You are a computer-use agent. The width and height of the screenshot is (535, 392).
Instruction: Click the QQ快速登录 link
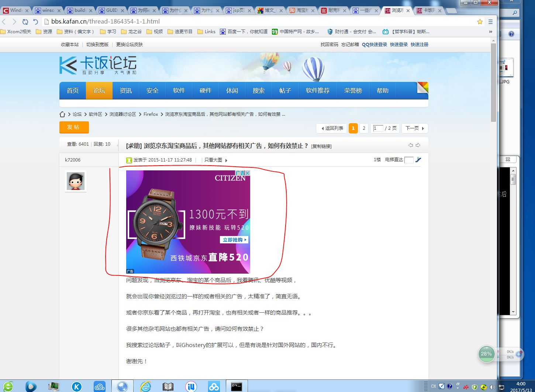click(x=374, y=45)
